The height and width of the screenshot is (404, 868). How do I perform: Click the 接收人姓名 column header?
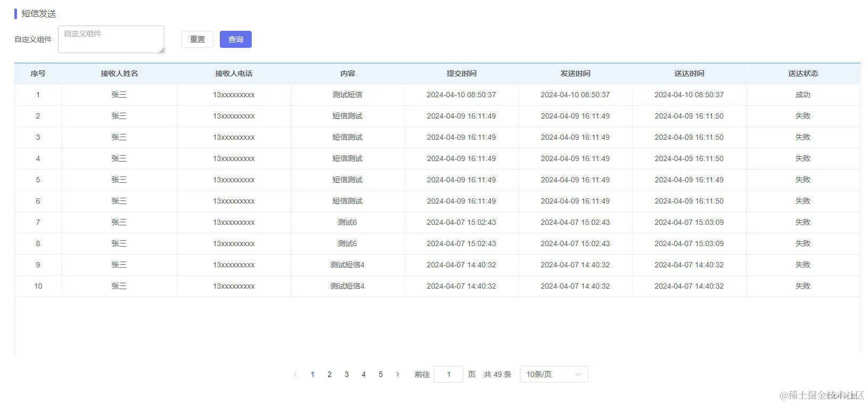point(119,73)
